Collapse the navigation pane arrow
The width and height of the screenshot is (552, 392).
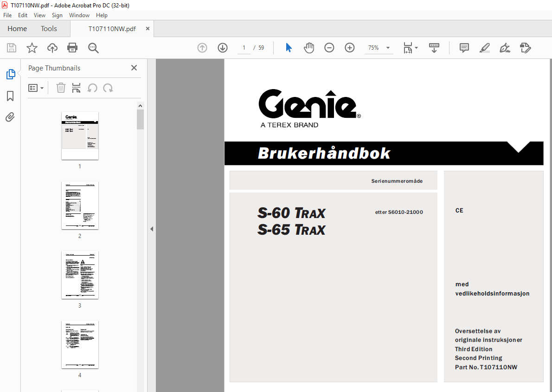pyautogui.click(x=152, y=229)
